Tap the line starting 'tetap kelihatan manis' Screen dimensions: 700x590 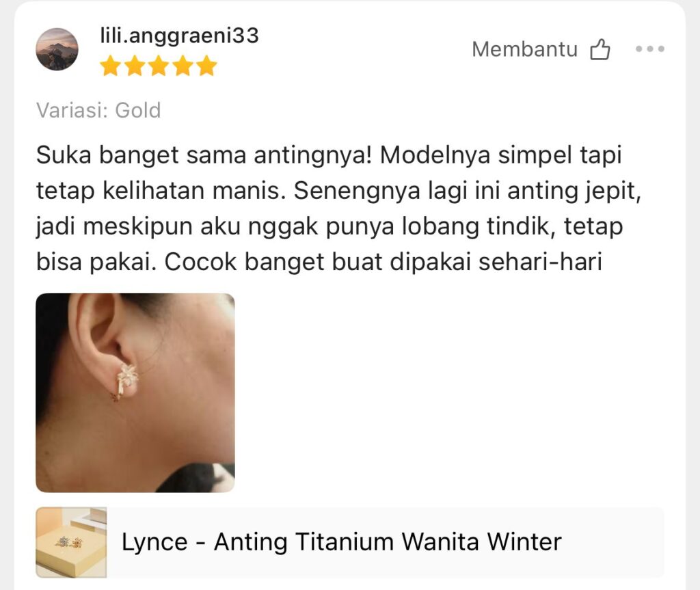(x=338, y=191)
